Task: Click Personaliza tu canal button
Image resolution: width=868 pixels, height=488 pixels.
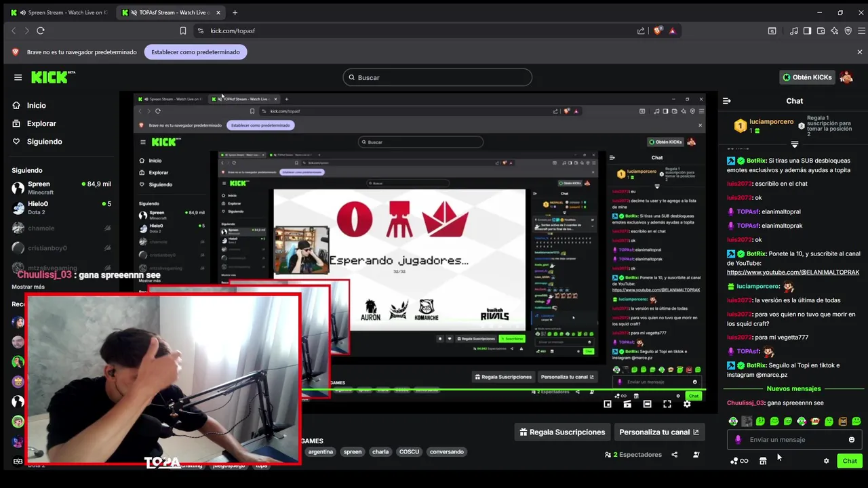Action: point(658,432)
